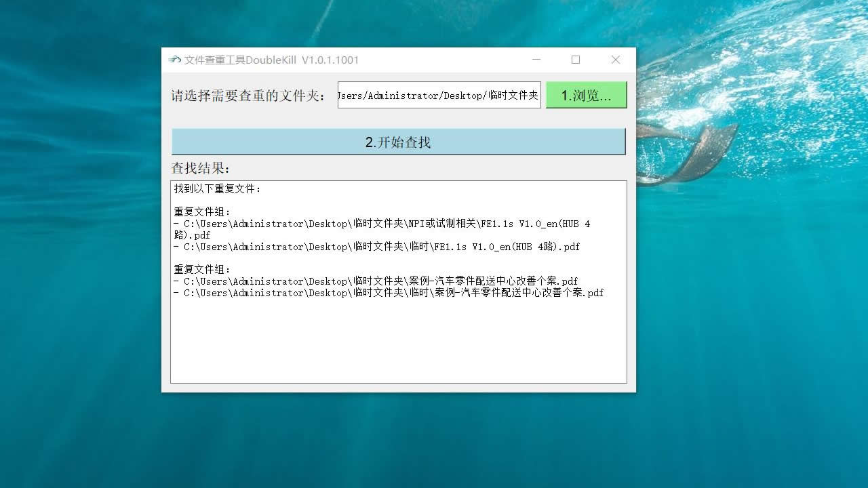Start scanning with the "2.开始查找" button

[397, 142]
